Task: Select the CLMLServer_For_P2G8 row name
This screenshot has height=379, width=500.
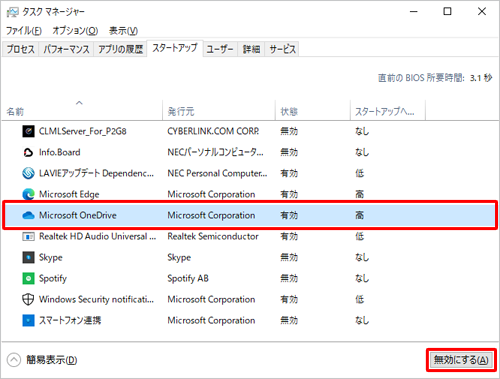Action: click(x=83, y=131)
